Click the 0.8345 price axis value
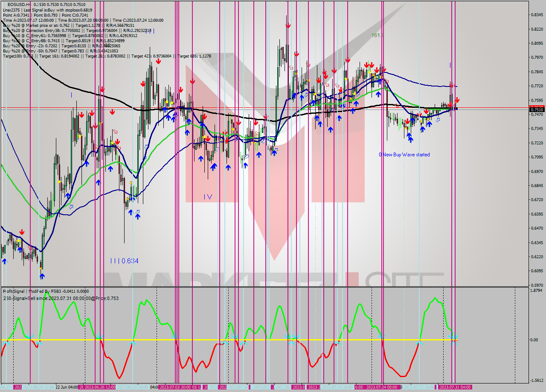The height and width of the screenshot is (392, 546). [537, 15]
